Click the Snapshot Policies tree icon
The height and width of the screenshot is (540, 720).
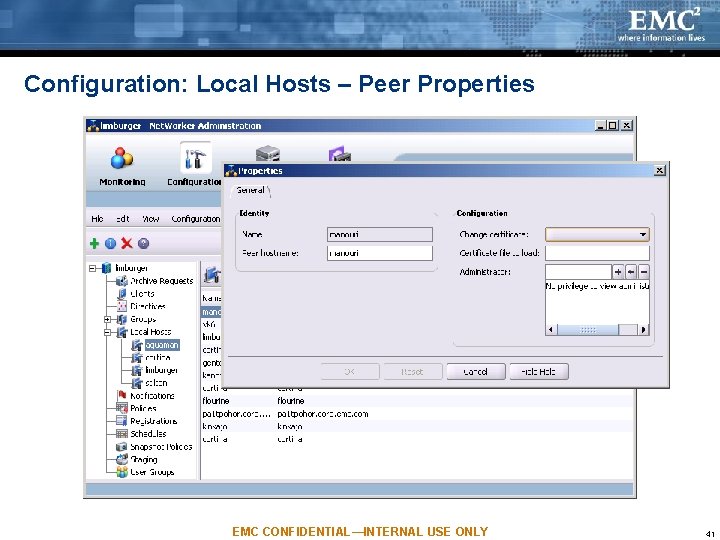(x=122, y=446)
